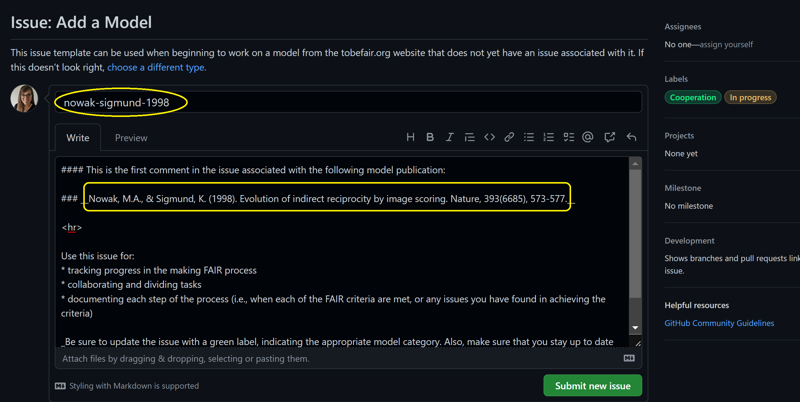Click 'tracking progress in the making FAIR process'
800x402 pixels.
coord(162,270)
